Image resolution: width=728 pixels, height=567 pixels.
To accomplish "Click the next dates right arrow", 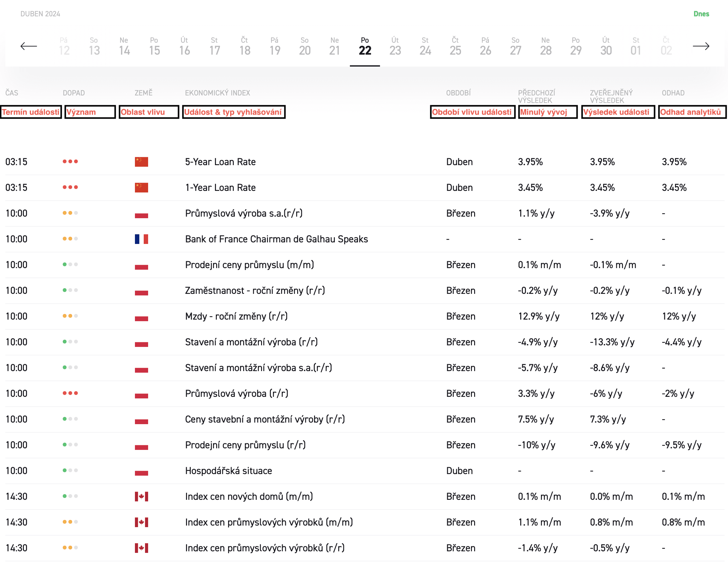I will (x=701, y=46).
